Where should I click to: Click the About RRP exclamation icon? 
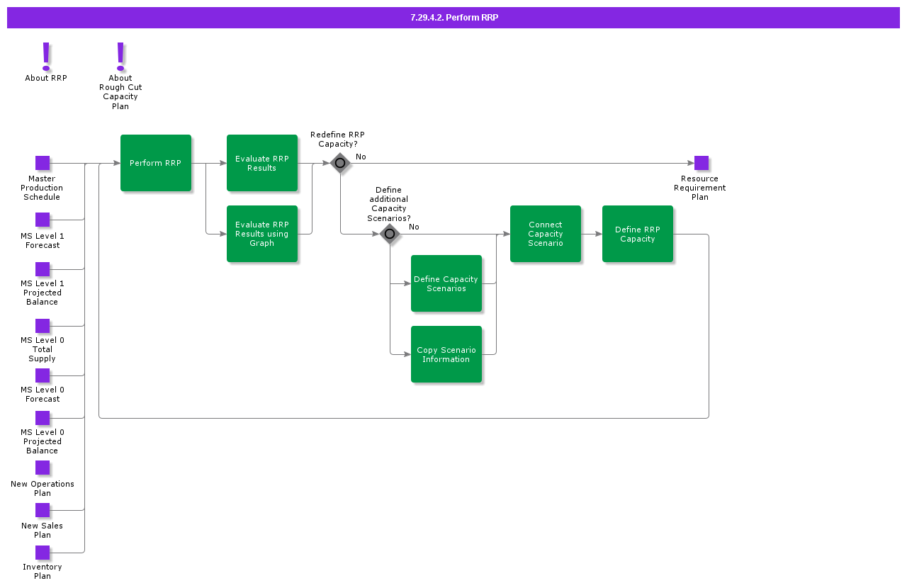point(46,57)
